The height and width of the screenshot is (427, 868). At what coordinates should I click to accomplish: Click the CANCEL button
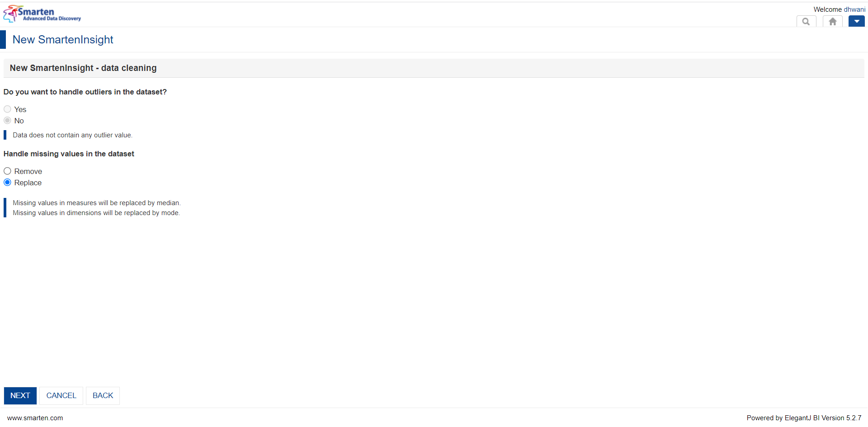coord(61,395)
